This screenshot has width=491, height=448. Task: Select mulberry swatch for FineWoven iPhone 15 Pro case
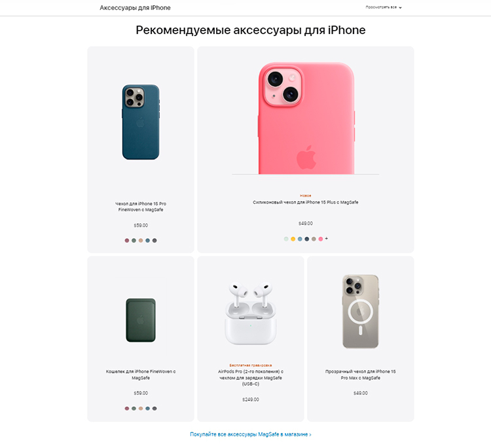coord(127,240)
